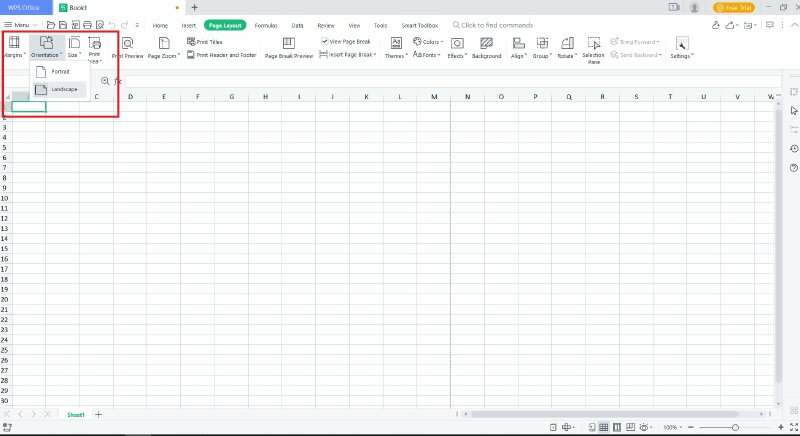Open the paper Size dropdown
The width and height of the screenshot is (800, 436).
pos(74,47)
